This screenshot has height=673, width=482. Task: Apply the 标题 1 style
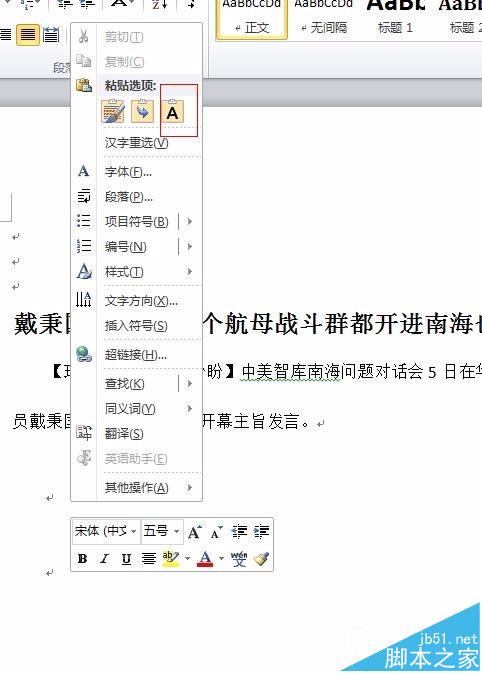(x=395, y=17)
